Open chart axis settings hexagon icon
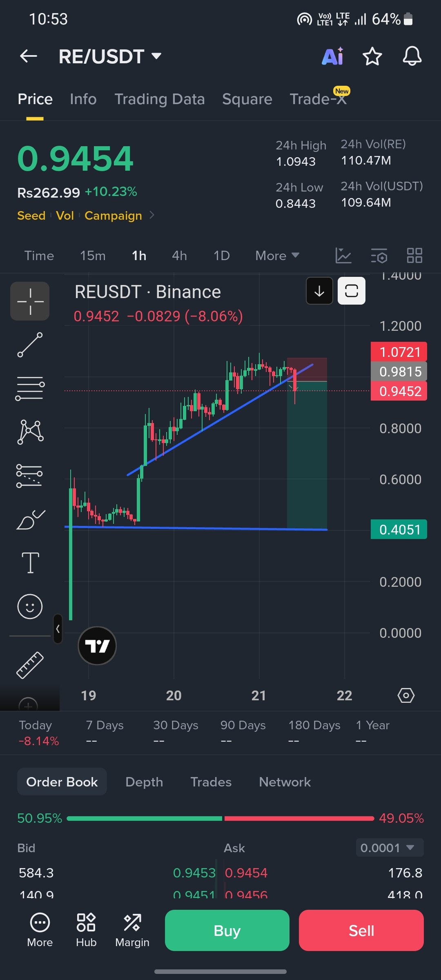 click(406, 695)
